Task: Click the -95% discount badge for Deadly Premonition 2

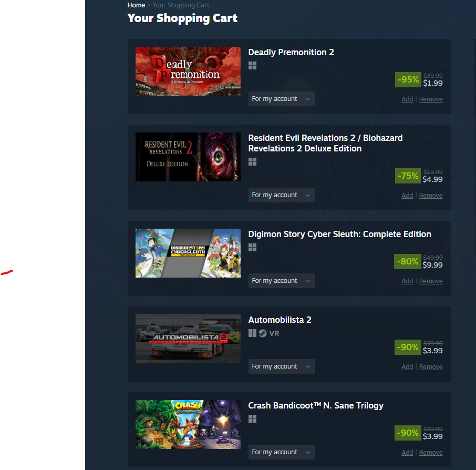Action: coord(408,79)
